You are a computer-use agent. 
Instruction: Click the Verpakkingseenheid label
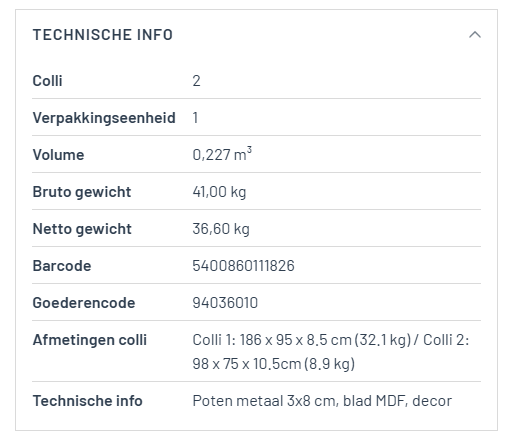click(x=104, y=118)
